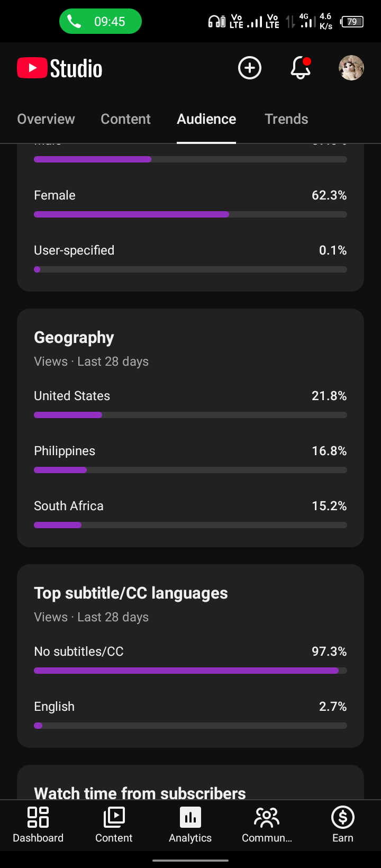Tap the No subtitles/CC progress bar
The image size is (381, 868).
coord(190,671)
